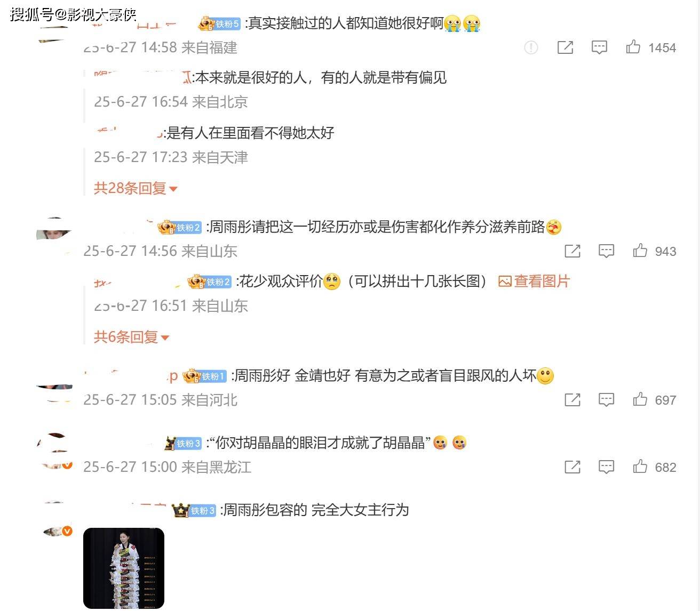Share the 福建 comment via the forward icon

[x=565, y=47]
